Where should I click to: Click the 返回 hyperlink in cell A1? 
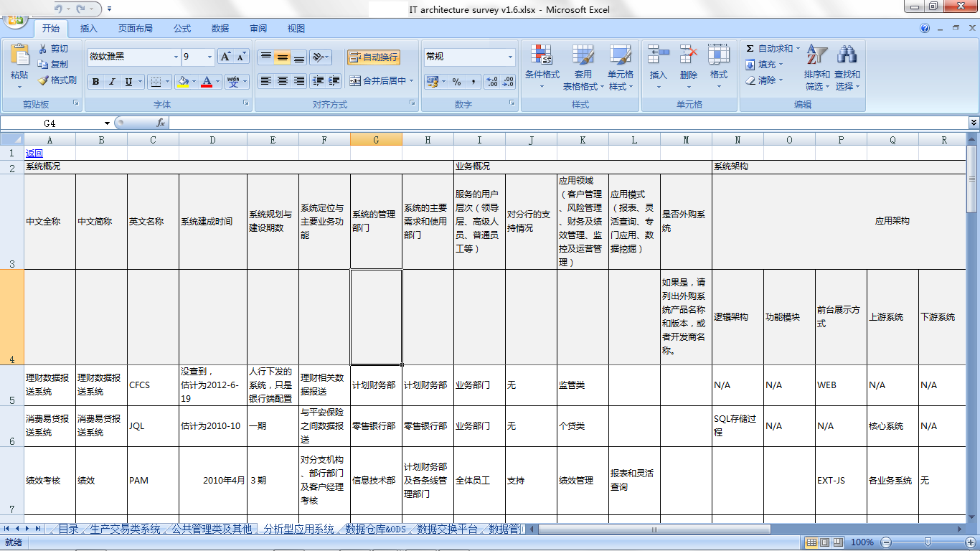tap(34, 153)
